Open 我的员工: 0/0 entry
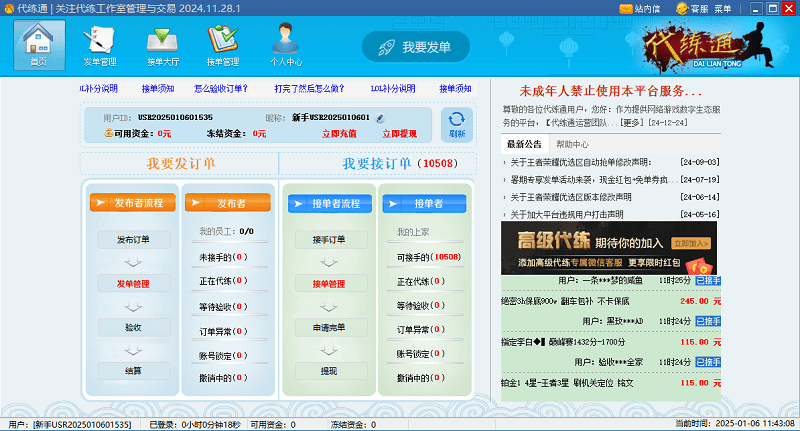800x431 pixels. (x=227, y=231)
